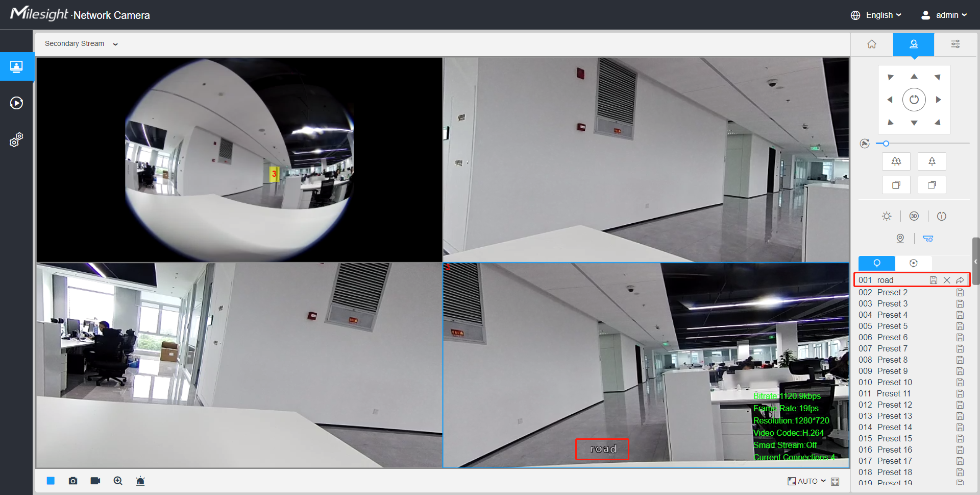Screen dimensions: 980x495
Task: Take a snapshot with camera icon
Action: pyautogui.click(x=73, y=481)
